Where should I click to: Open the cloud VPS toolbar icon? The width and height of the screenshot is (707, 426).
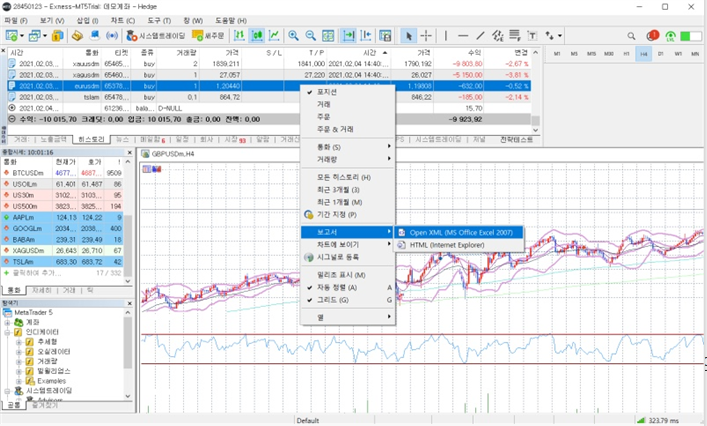click(95, 36)
